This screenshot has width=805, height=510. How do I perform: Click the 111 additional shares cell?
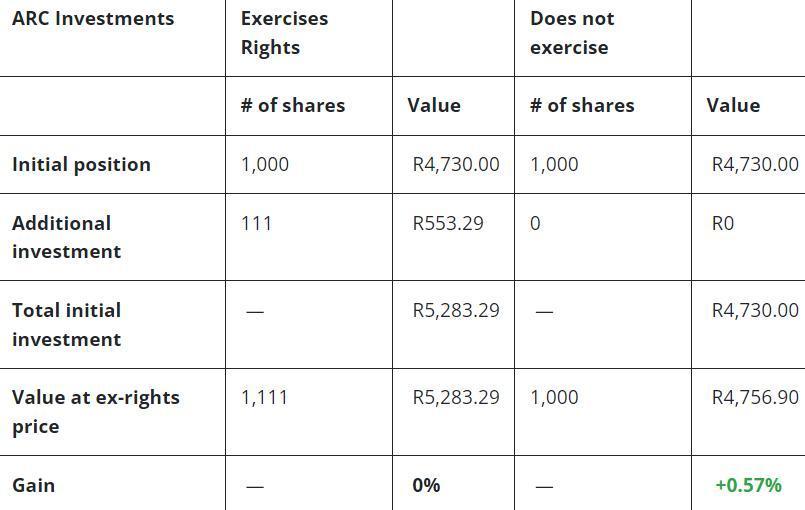(x=257, y=223)
